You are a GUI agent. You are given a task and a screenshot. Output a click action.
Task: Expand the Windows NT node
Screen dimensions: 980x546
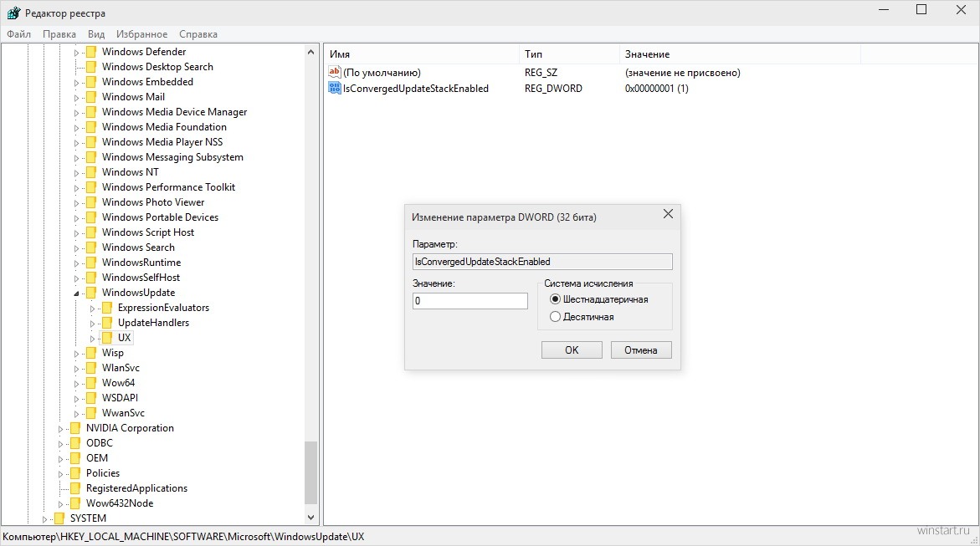[x=76, y=173]
